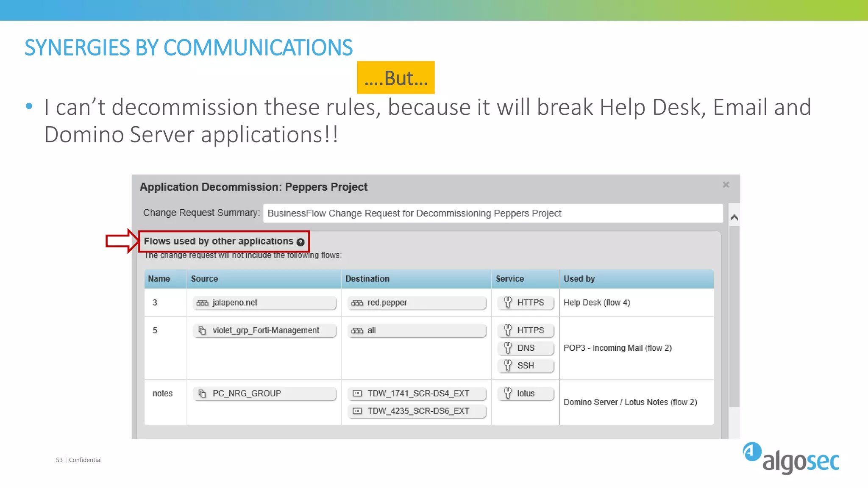Click the Application Decommission: Peppers Project title
The image size is (868, 488).
coord(253,187)
